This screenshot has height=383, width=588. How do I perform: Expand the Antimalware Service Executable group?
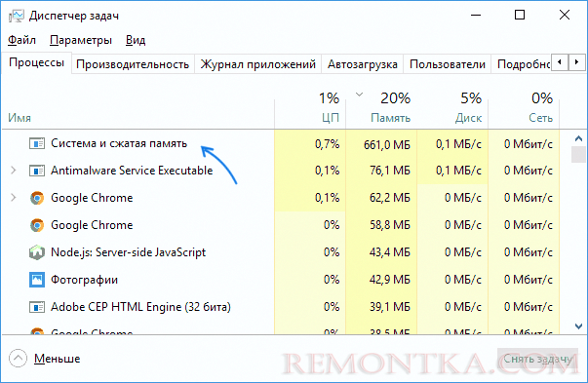pos(14,171)
